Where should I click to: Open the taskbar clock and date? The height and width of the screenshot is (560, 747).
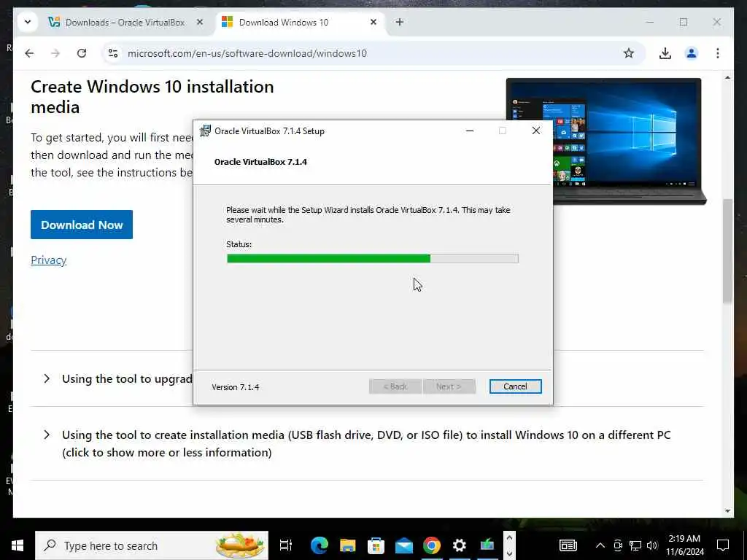[x=684, y=545]
